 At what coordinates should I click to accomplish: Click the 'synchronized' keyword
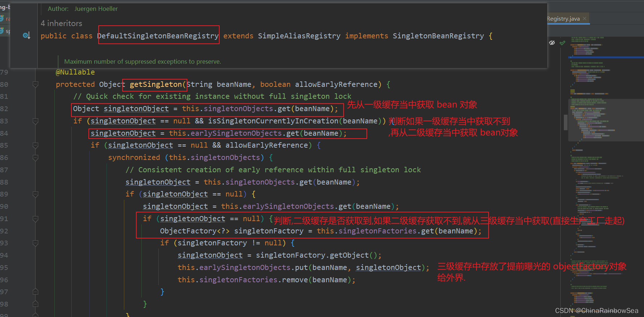coord(134,157)
